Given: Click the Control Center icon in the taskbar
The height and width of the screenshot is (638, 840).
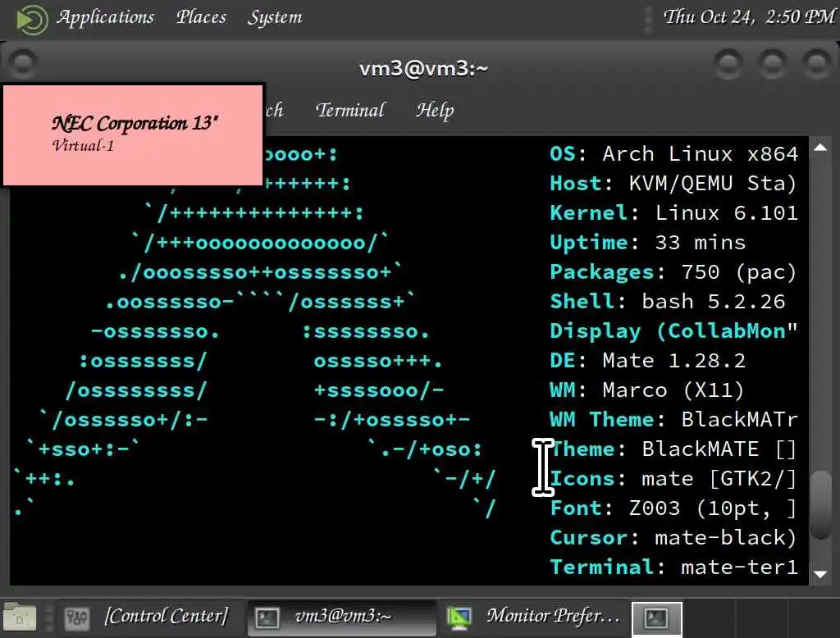Looking at the screenshot, I should coord(76,617).
